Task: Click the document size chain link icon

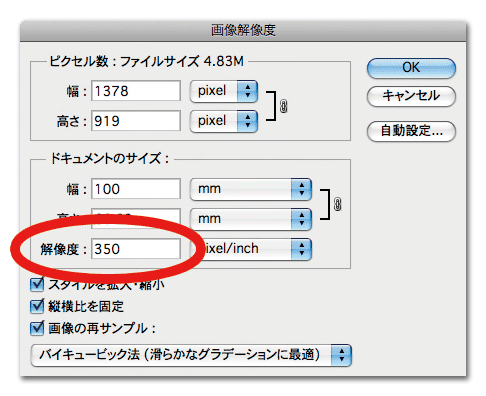Action: point(337,204)
